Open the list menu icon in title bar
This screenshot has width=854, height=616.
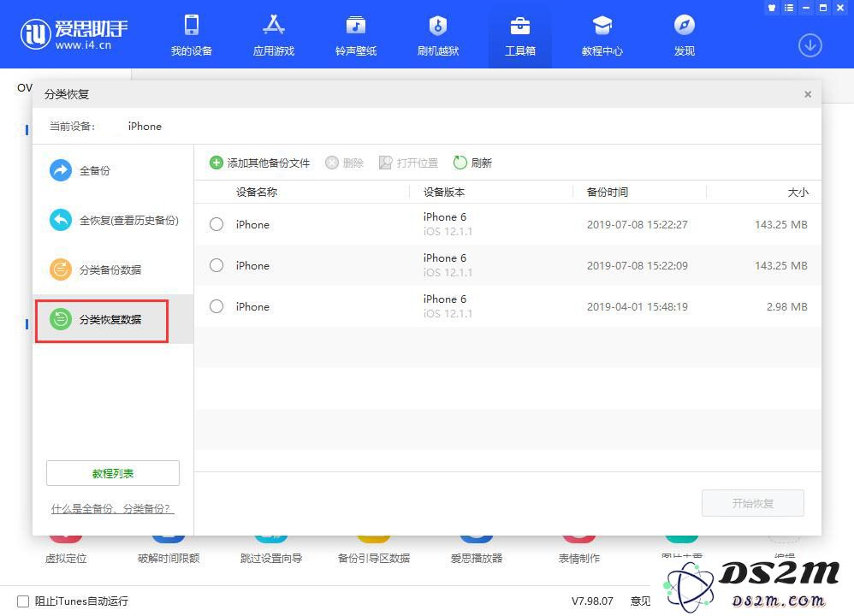789,8
